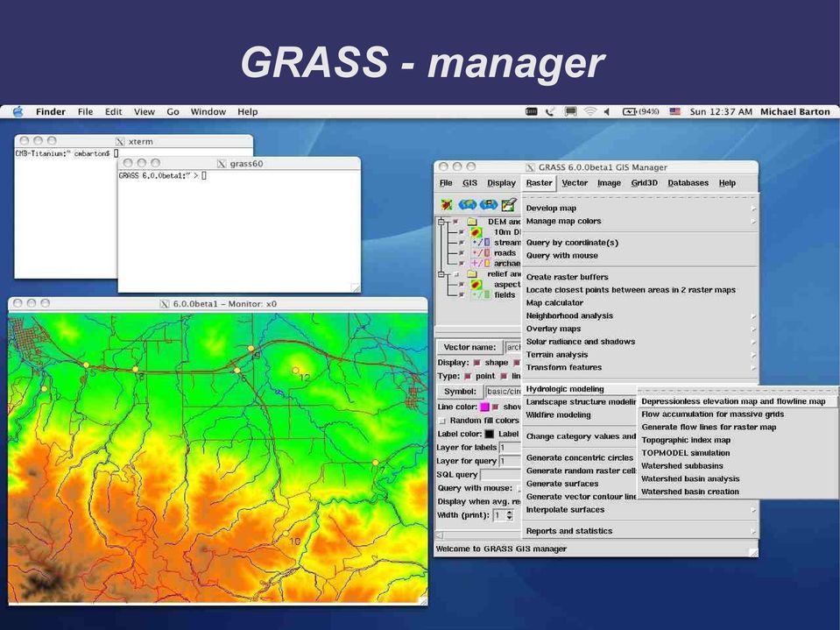840x630 pixels.
Task: Expand the Neighborhood analysis submenu
Action: (x=639, y=315)
